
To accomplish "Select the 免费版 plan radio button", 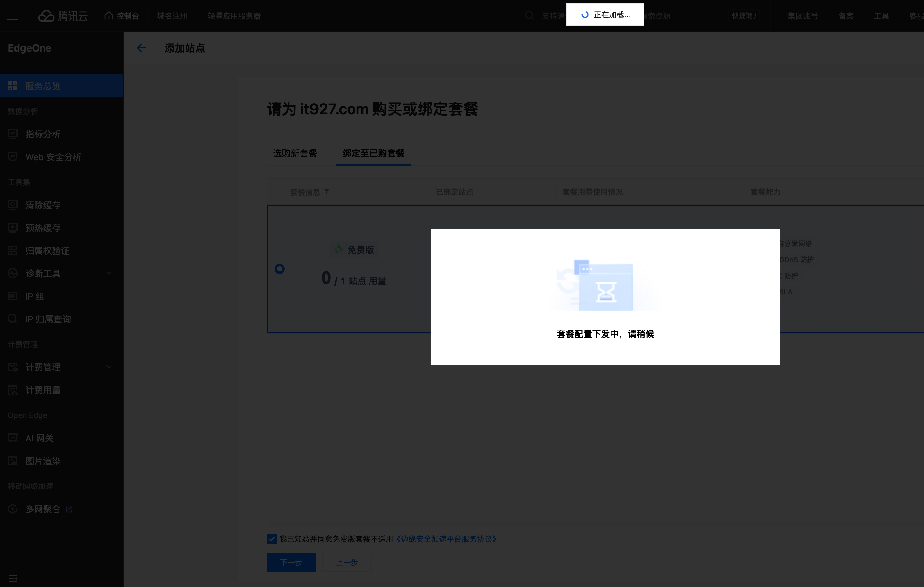I will pos(280,268).
